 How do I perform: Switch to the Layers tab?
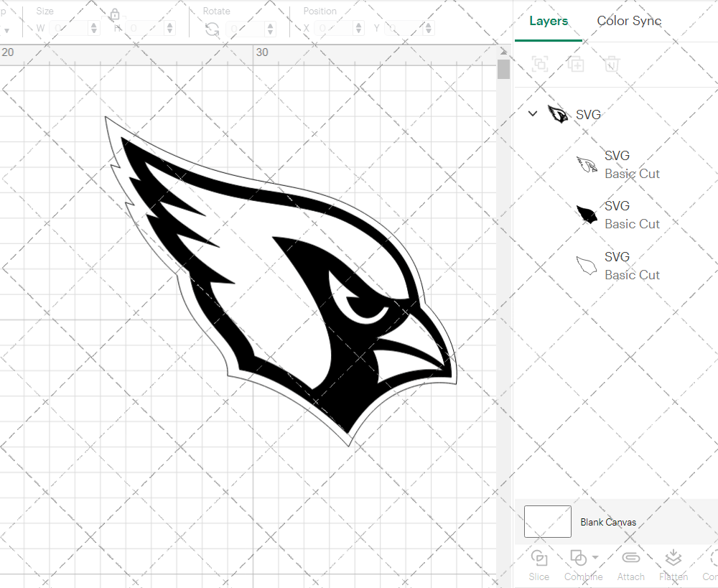(x=548, y=21)
